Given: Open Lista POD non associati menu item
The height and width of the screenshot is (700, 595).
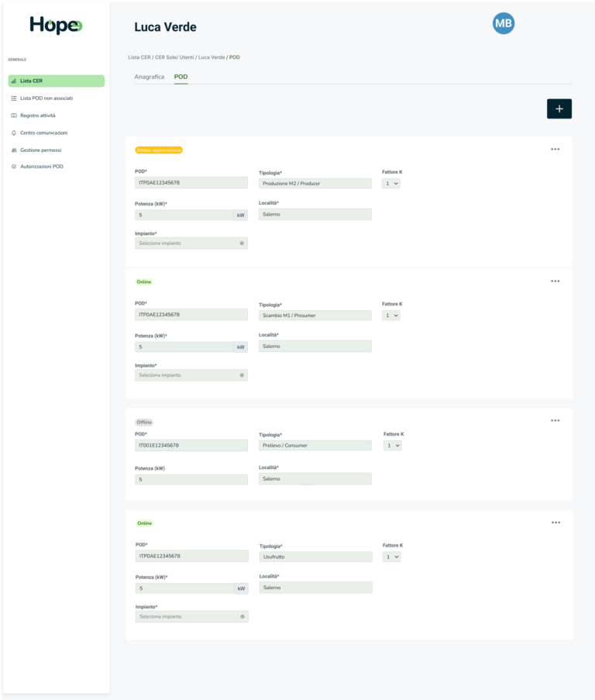Looking at the screenshot, I should point(46,98).
